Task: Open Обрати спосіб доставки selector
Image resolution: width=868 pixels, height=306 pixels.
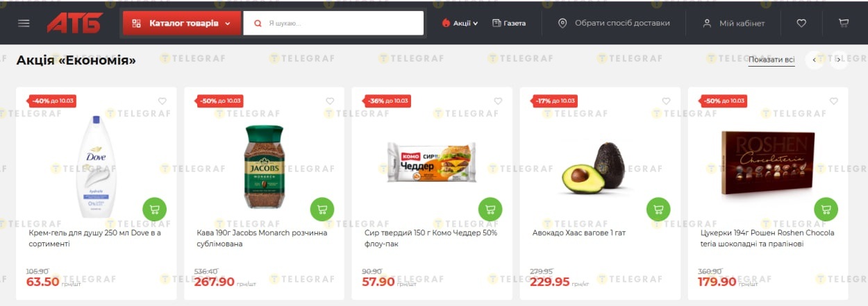Action: (x=614, y=23)
